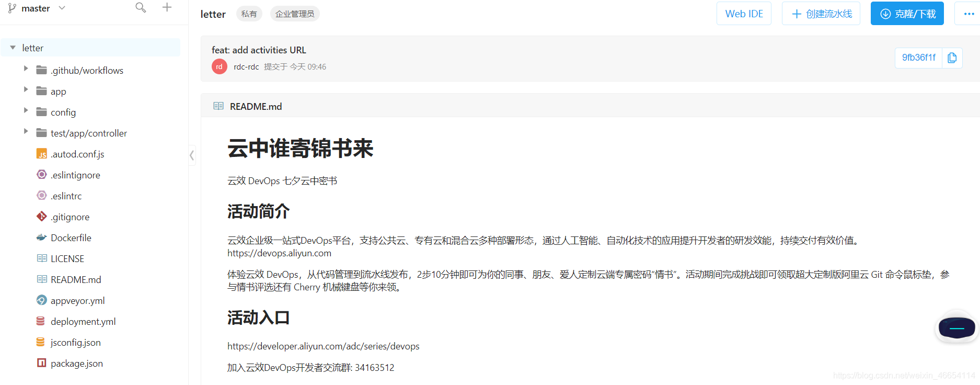Open the .eslintignore file

[x=75, y=175]
